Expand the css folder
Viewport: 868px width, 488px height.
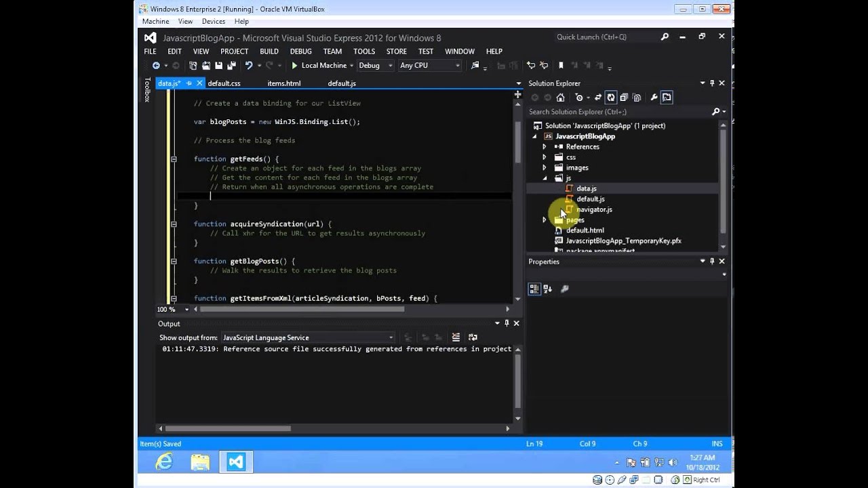544,157
